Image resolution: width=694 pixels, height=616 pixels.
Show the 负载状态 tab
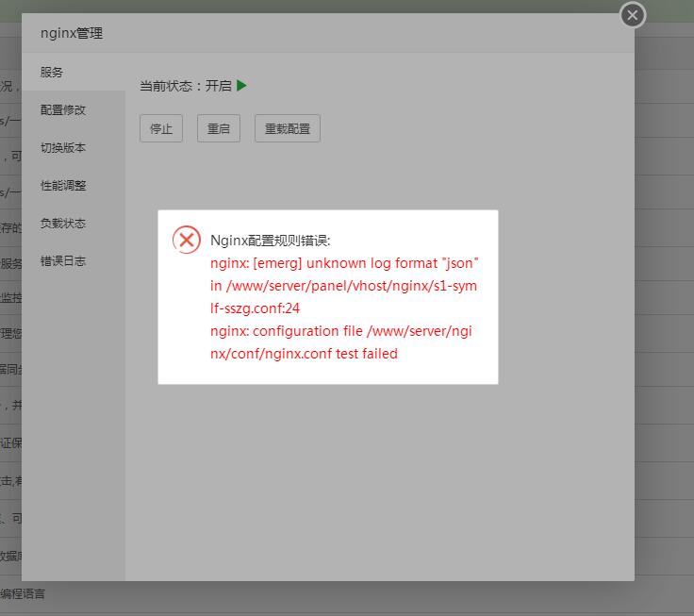[63, 224]
